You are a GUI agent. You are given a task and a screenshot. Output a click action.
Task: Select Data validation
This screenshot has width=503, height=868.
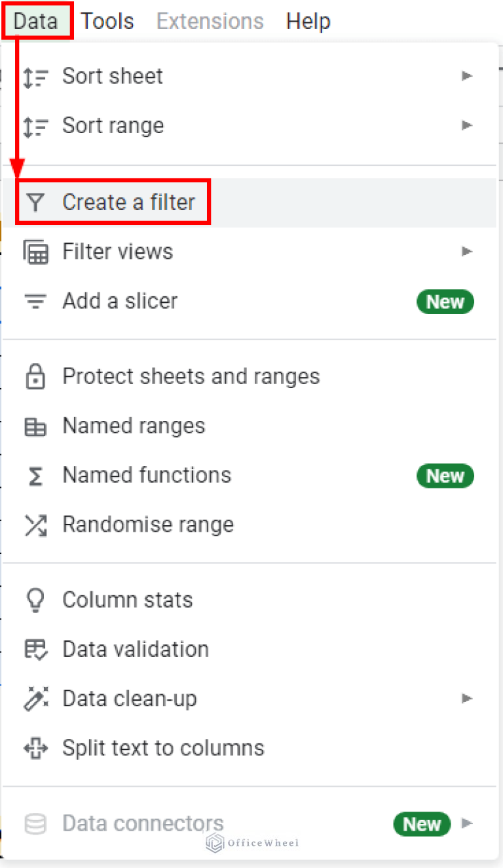(136, 649)
